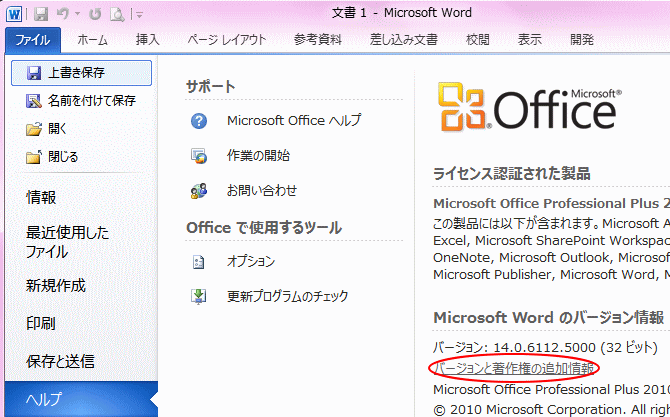The height and width of the screenshot is (417, 670).
Task: Click the Redo icon in Quick Access Toolbar
Action: (95, 14)
